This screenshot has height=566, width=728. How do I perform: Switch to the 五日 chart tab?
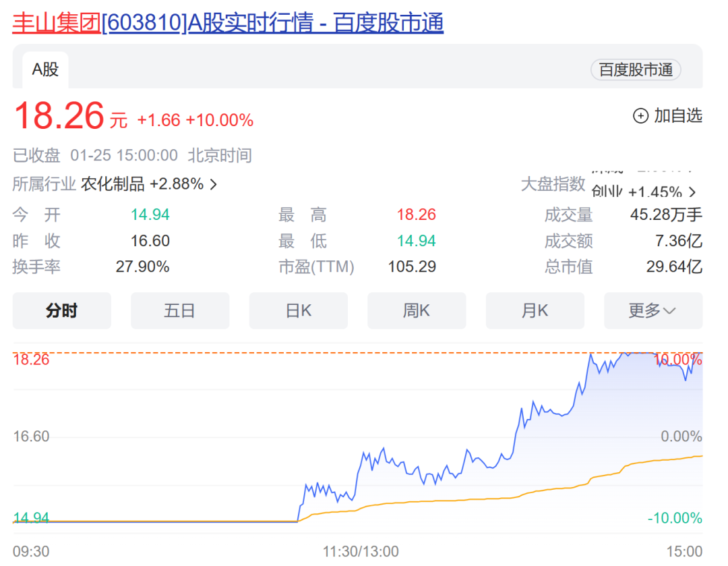tap(180, 310)
